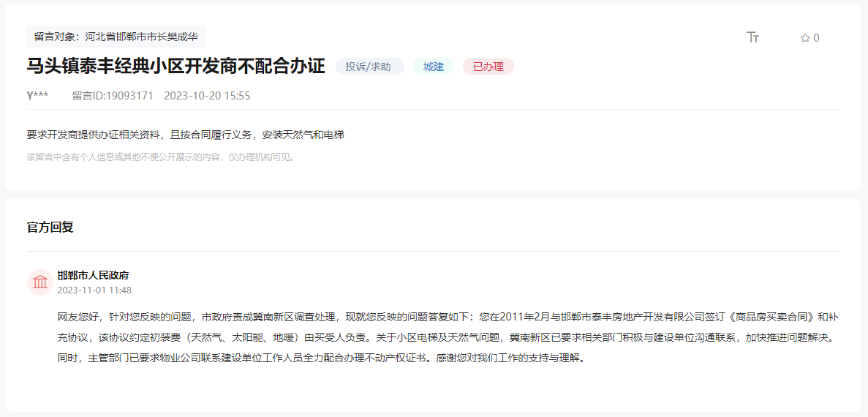Select the 城建 category tag
Viewport: 868px width, 417px height.
pyautogui.click(x=434, y=67)
